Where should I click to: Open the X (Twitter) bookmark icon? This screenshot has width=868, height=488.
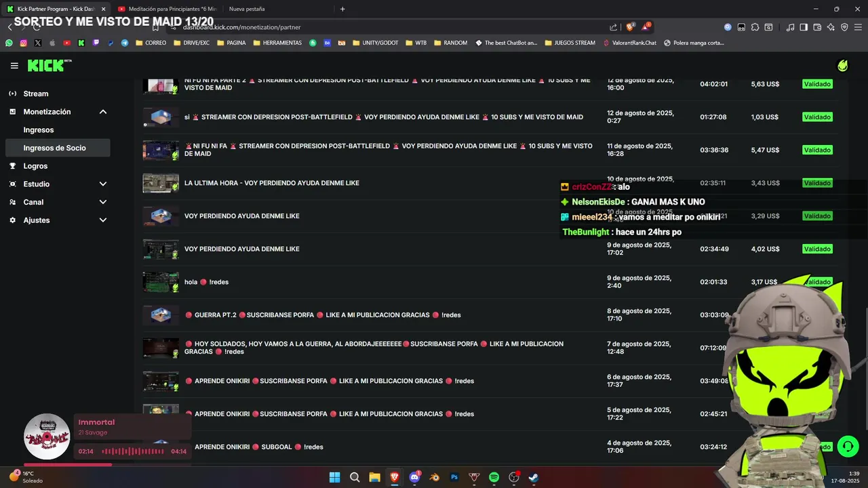point(37,43)
